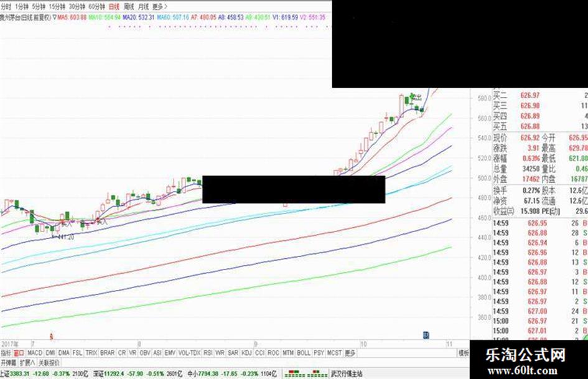Apply the MACD indicator
Image resolution: width=588 pixels, height=379 pixels.
tap(35, 353)
